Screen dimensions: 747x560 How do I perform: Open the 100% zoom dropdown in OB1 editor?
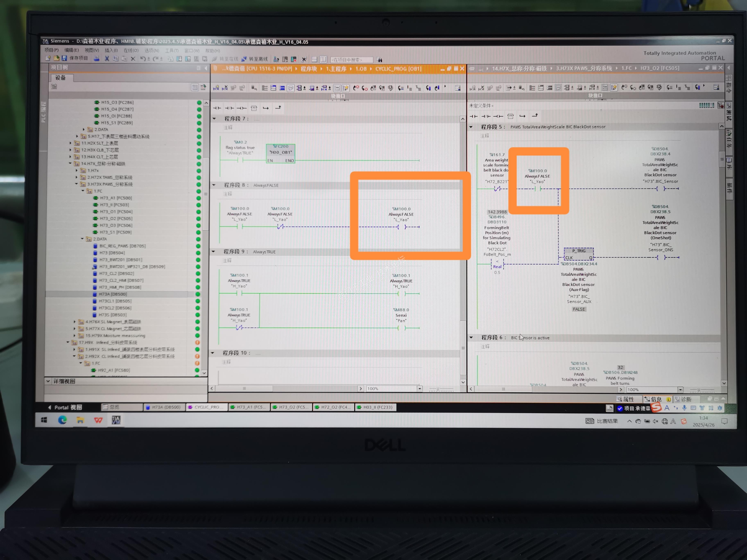[x=419, y=388]
